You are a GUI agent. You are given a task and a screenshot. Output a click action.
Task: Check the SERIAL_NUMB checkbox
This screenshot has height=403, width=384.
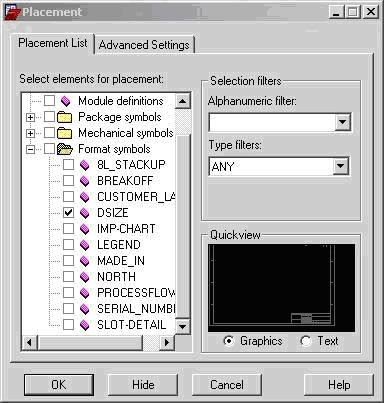(x=69, y=309)
